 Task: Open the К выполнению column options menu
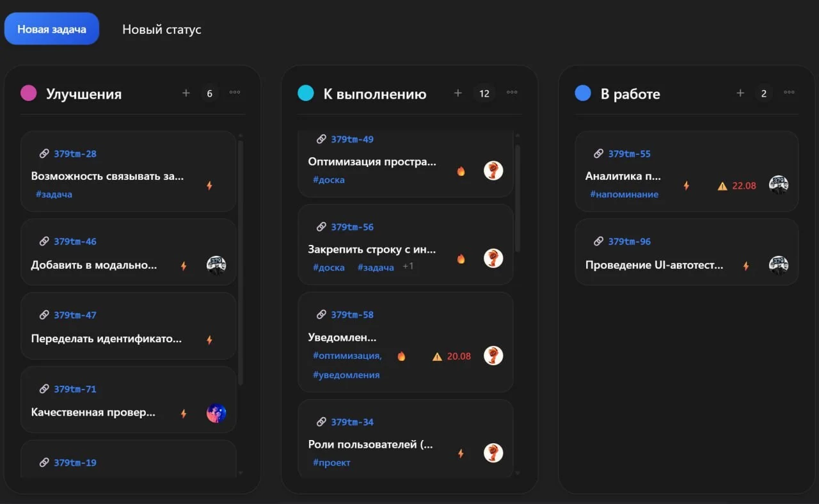tap(512, 93)
